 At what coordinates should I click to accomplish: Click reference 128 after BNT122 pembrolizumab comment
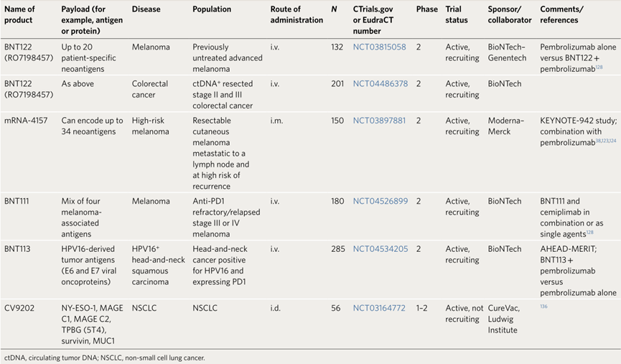599,67
